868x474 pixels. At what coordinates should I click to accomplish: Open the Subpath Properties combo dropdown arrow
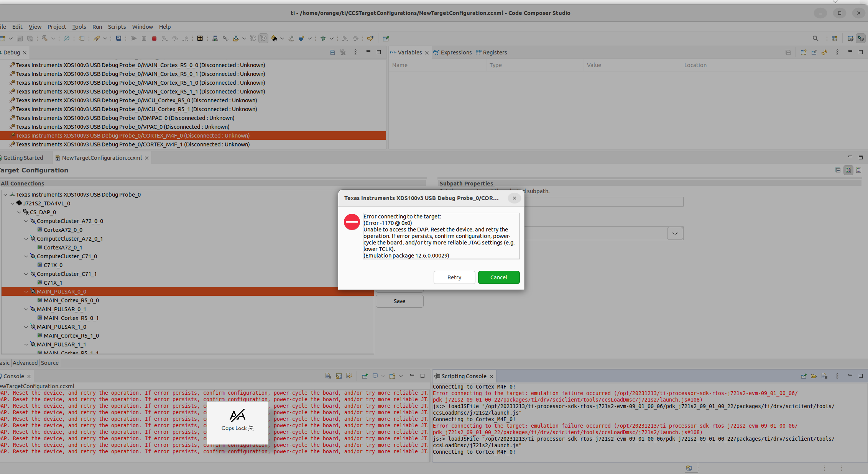click(675, 233)
